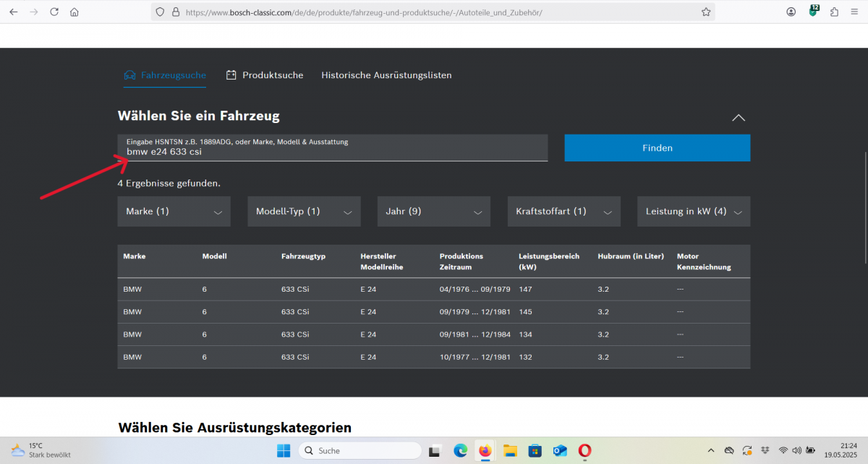Open the Jahr (9) filter dropdown

433,211
